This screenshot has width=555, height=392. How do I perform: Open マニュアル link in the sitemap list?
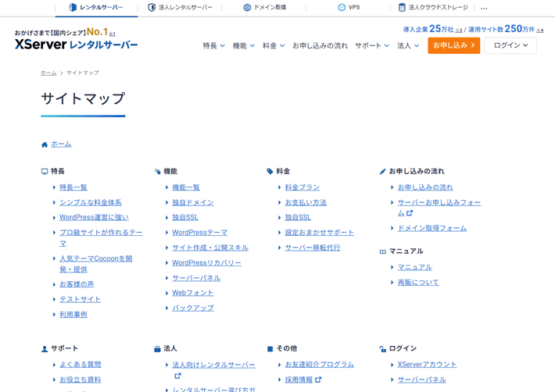[x=415, y=268]
